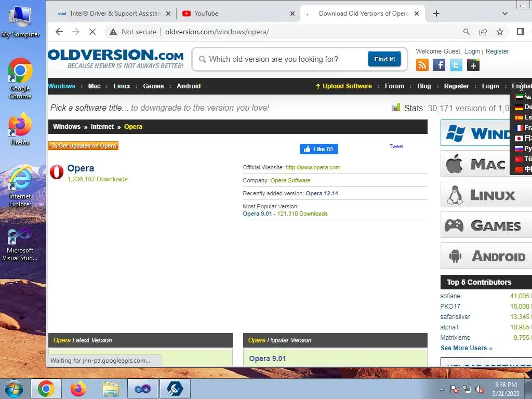The image size is (532, 399).
Task: Select Android in site navigation
Action: (189, 86)
